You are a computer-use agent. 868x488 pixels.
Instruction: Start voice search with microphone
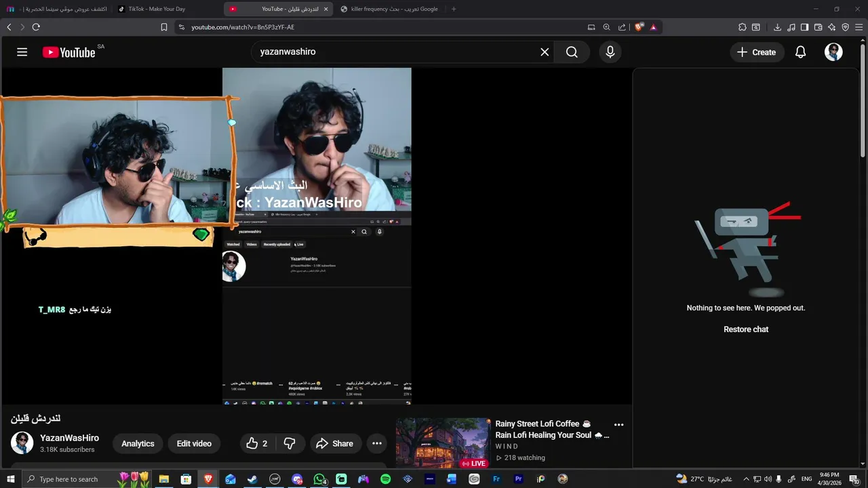pos(610,52)
